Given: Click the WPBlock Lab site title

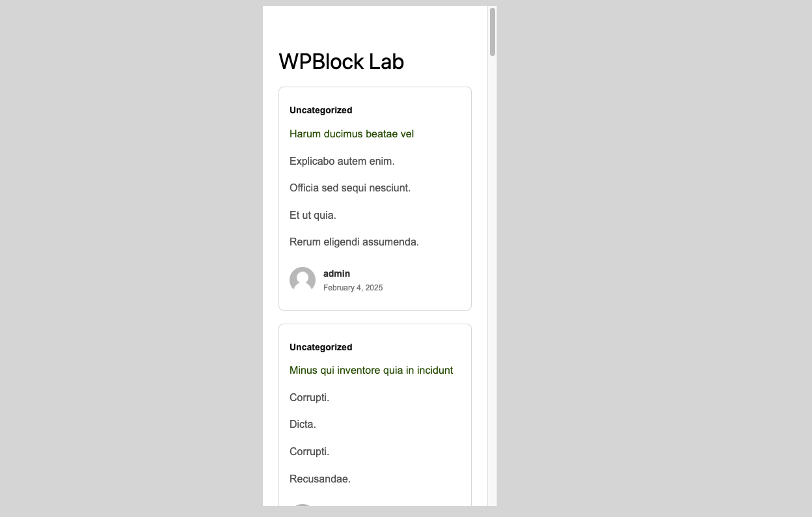Looking at the screenshot, I should (341, 62).
